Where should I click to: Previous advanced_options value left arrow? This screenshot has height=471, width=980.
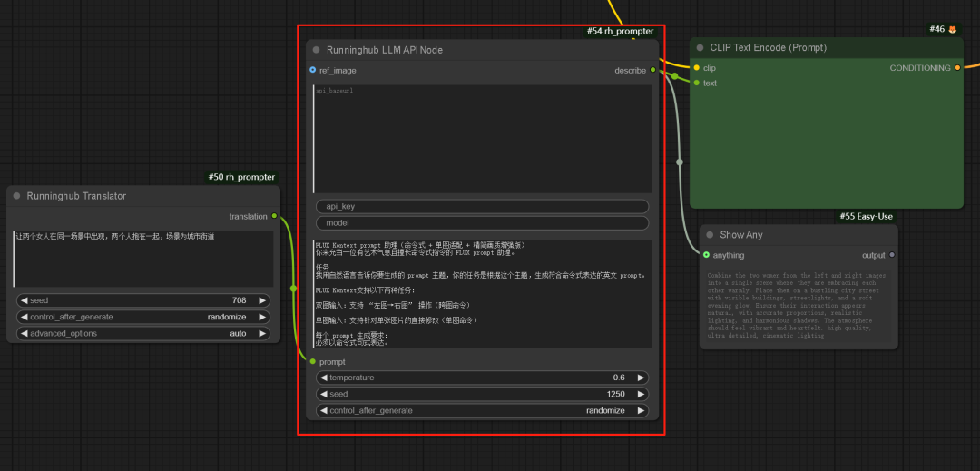24,334
